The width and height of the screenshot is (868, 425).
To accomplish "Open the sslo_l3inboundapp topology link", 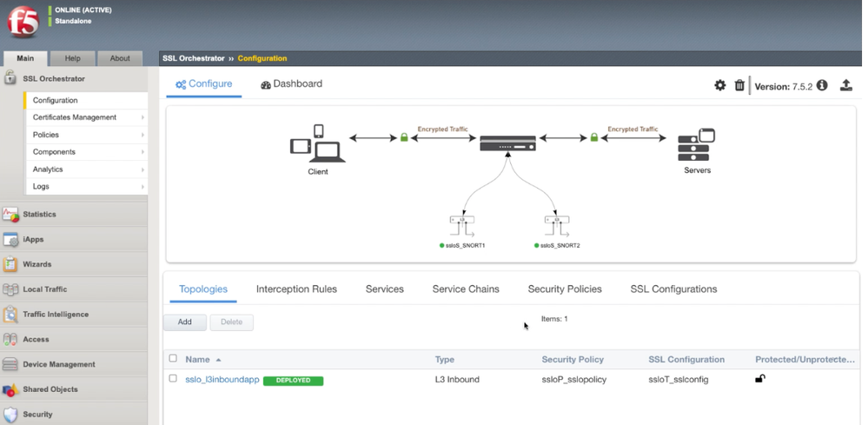I will point(222,380).
